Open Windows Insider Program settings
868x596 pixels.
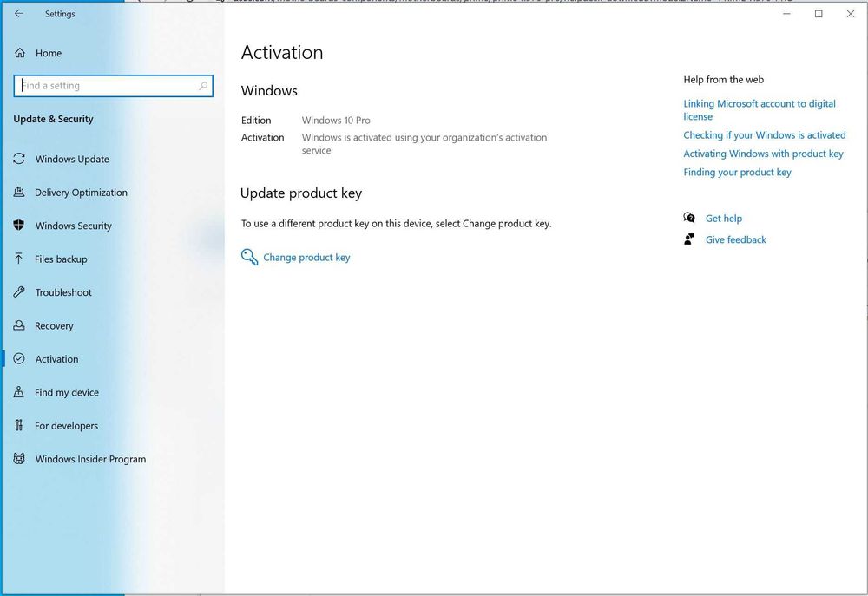[90, 459]
